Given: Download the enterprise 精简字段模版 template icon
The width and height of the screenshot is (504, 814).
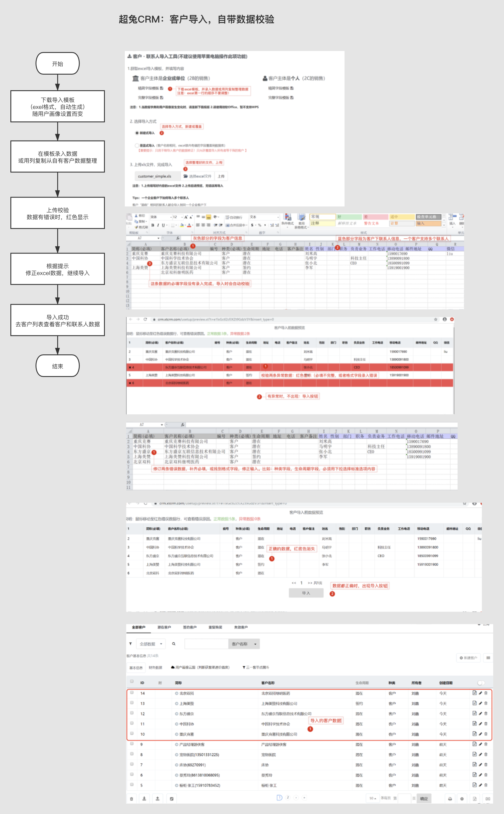Looking at the screenshot, I should point(162,88).
